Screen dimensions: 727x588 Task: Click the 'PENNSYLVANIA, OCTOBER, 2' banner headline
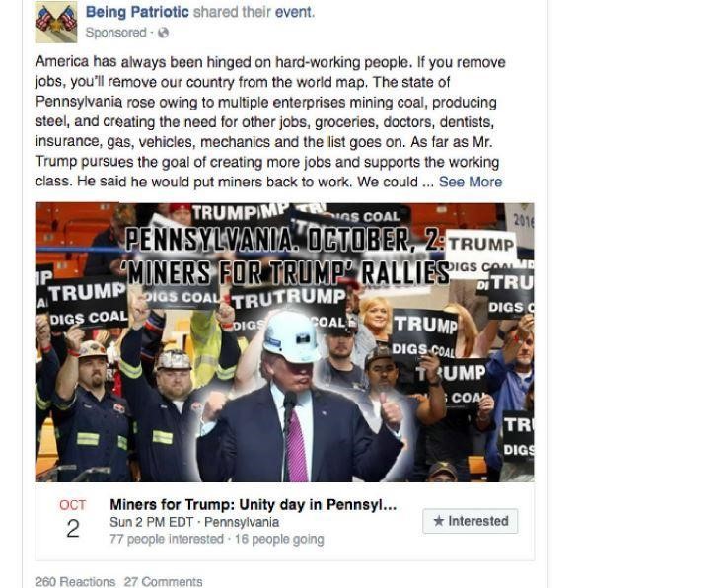pyautogui.click(x=285, y=240)
